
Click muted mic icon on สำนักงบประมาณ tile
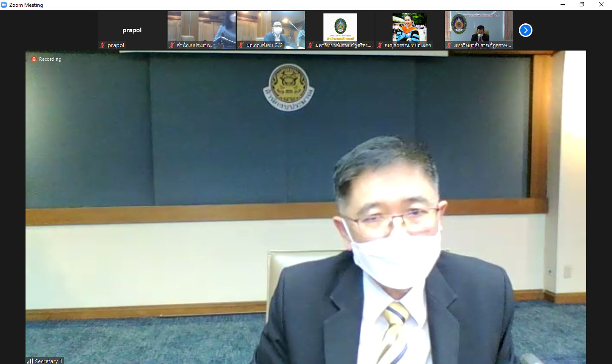pyautogui.click(x=172, y=45)
